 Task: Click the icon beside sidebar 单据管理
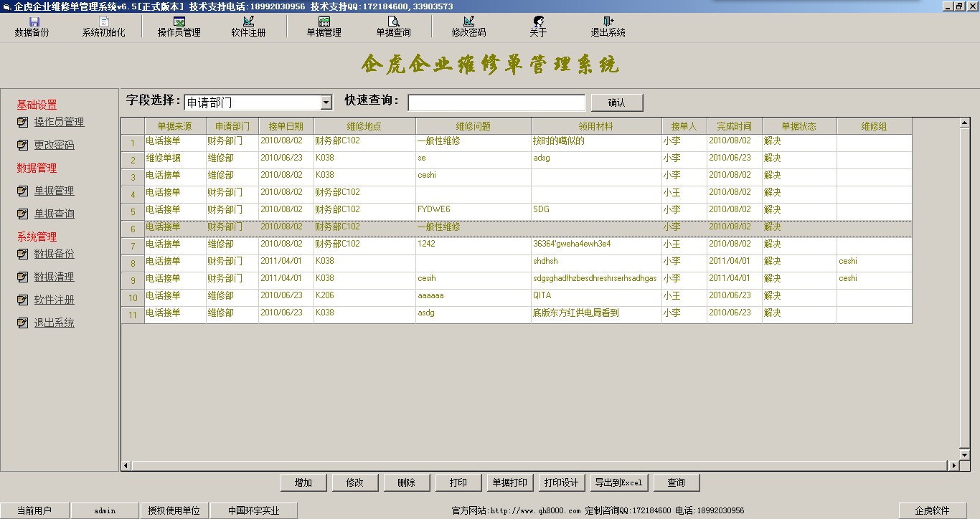23,191
